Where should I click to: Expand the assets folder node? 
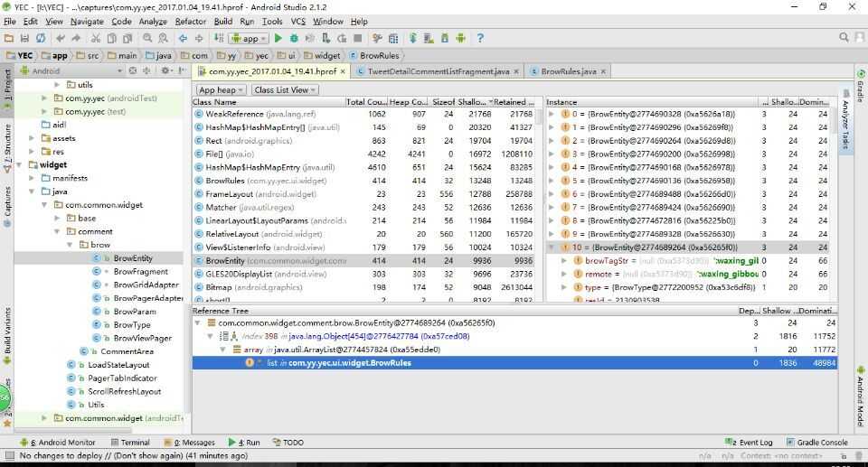[x=32, y=138]
